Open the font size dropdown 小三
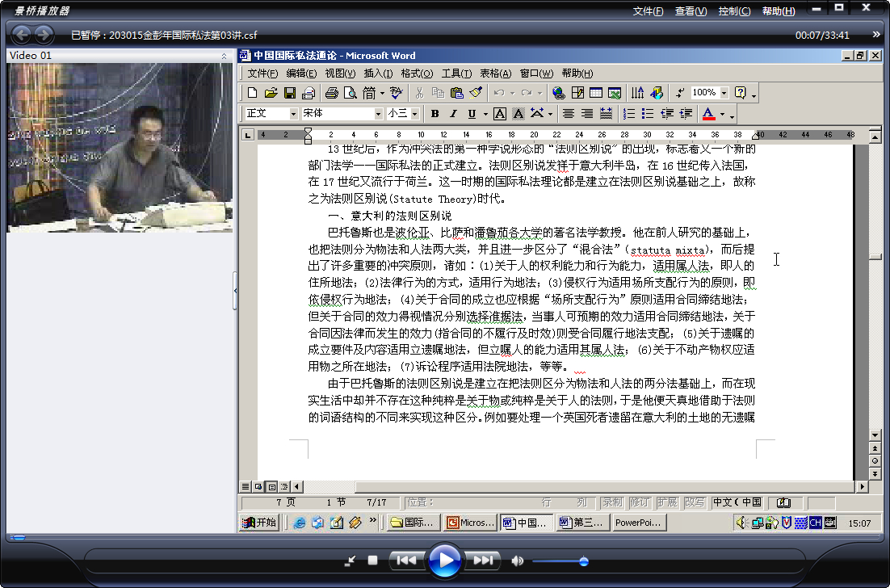Image resolution: width=890 pixels, height=588 pixels. 414,114
